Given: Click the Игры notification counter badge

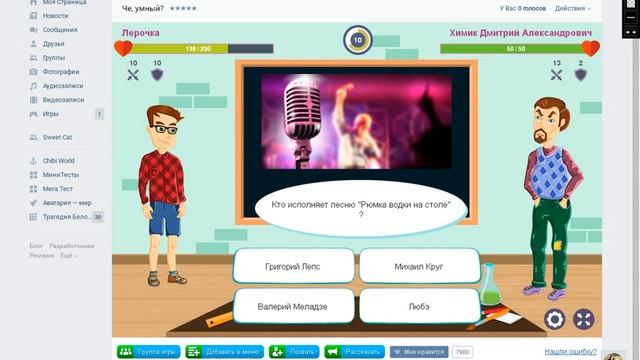Looking at the screenshot, I should pyautogui.click(x=99, y=114).
